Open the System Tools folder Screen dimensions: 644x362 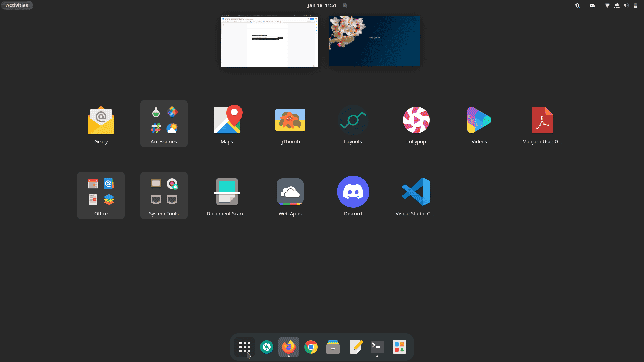164,195
